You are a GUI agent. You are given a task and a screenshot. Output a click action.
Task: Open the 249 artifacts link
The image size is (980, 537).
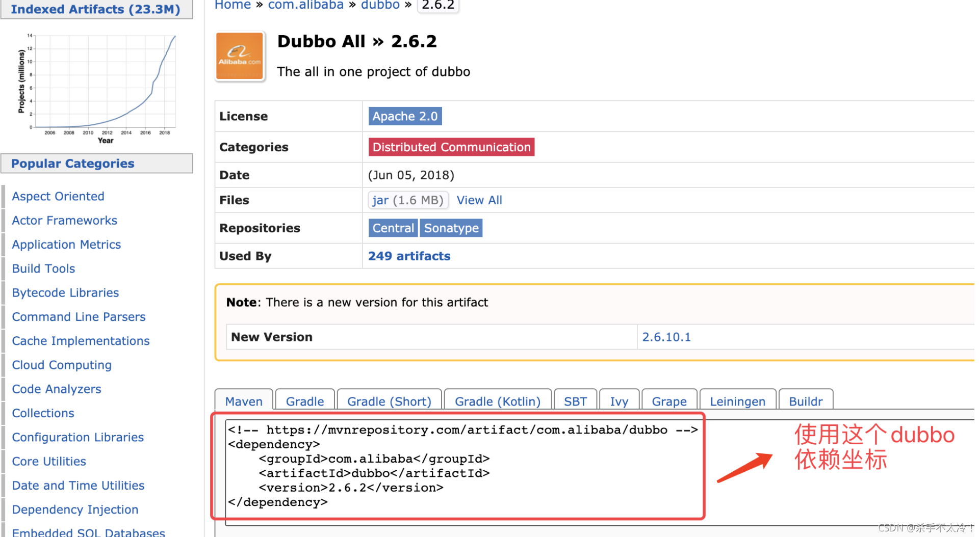tap(409, 256)
